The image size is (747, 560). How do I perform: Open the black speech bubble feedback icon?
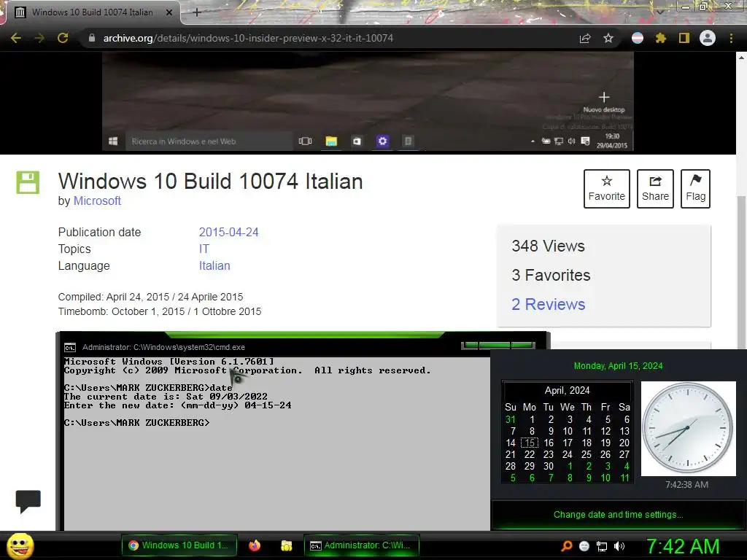[28, 502]
